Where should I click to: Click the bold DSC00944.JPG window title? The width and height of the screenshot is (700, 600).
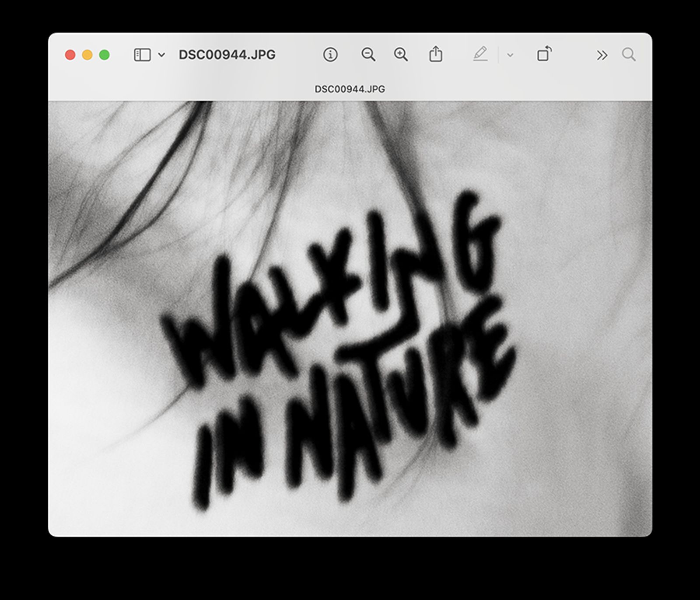tap(227, 55)
